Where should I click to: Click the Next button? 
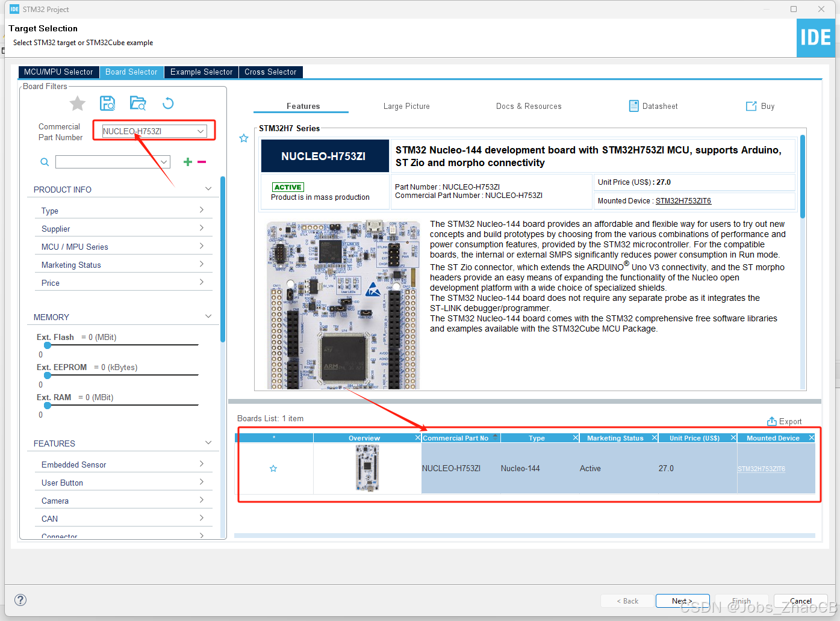(682, 601)
